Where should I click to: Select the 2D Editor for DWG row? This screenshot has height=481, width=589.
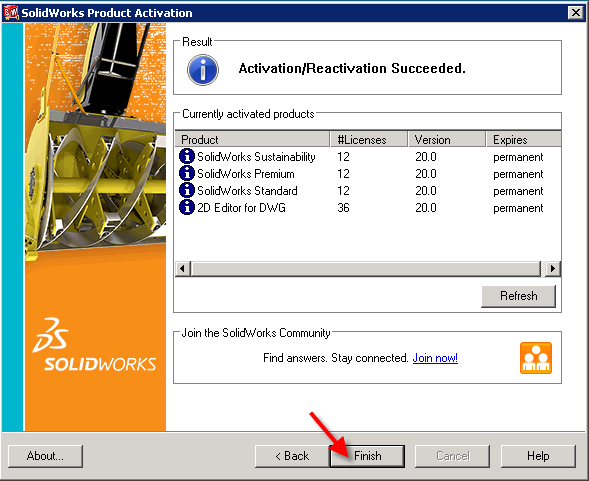pyautogui.click(x=368, y=207)
